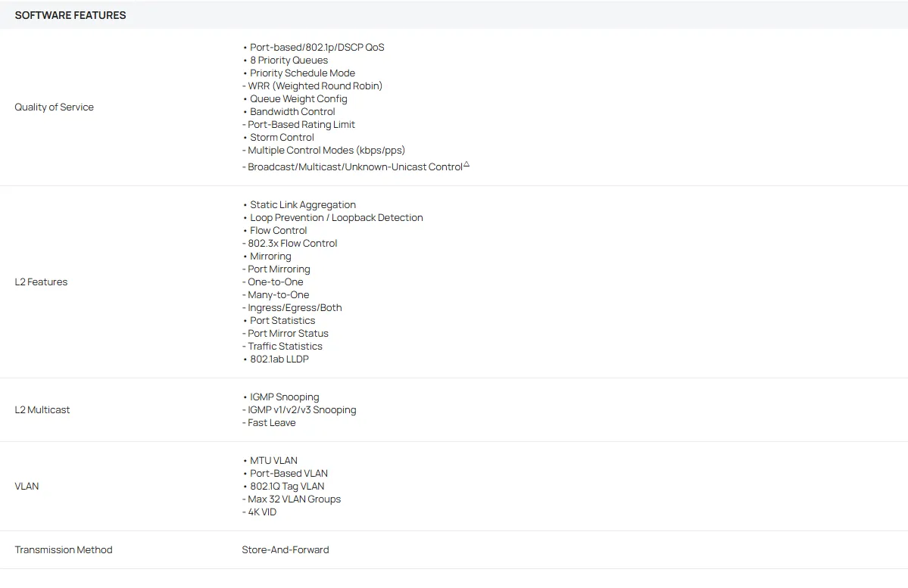Click the Transmission Method row label
This screenshot has height=588, width=908.
coord(64,550)
